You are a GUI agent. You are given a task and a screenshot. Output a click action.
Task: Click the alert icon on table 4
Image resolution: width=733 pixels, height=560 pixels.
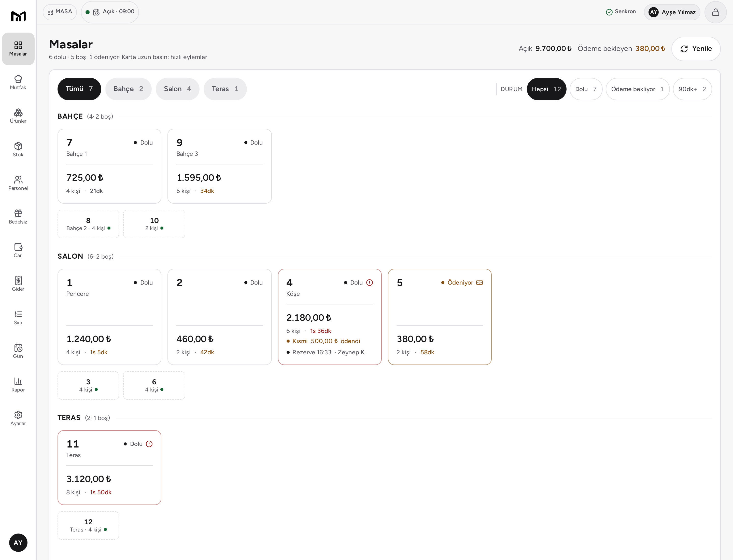point(369,283)
